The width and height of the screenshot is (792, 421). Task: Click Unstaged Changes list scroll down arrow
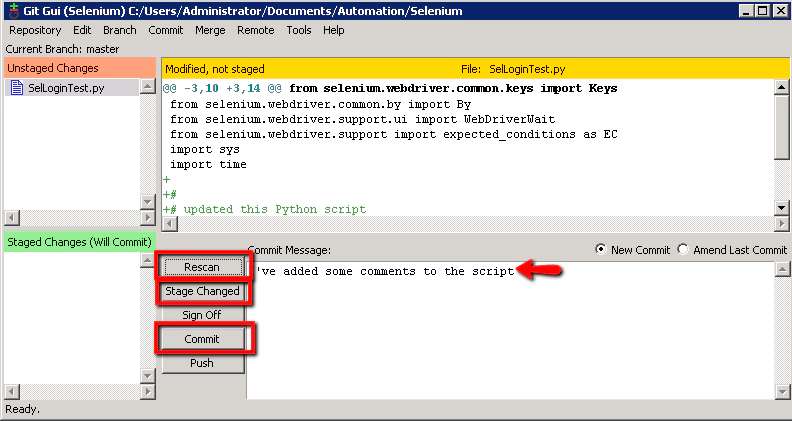pos(147,202)
